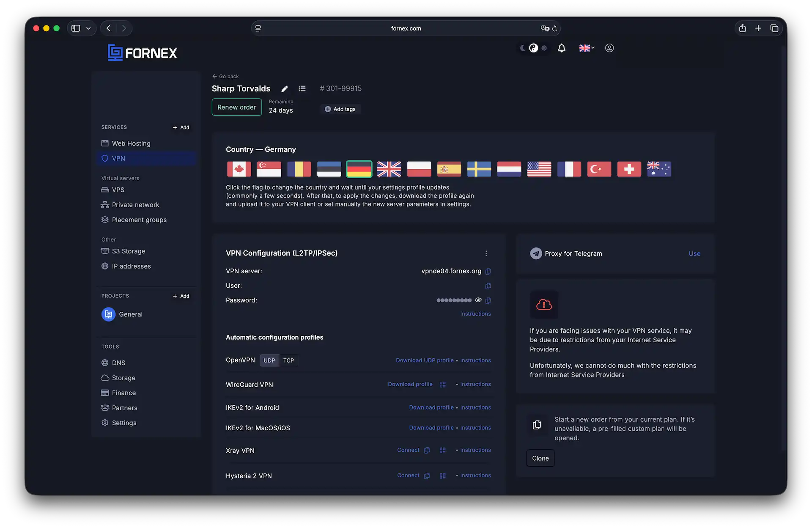Copy the Xray VPN connect link

tap(427, 451)
